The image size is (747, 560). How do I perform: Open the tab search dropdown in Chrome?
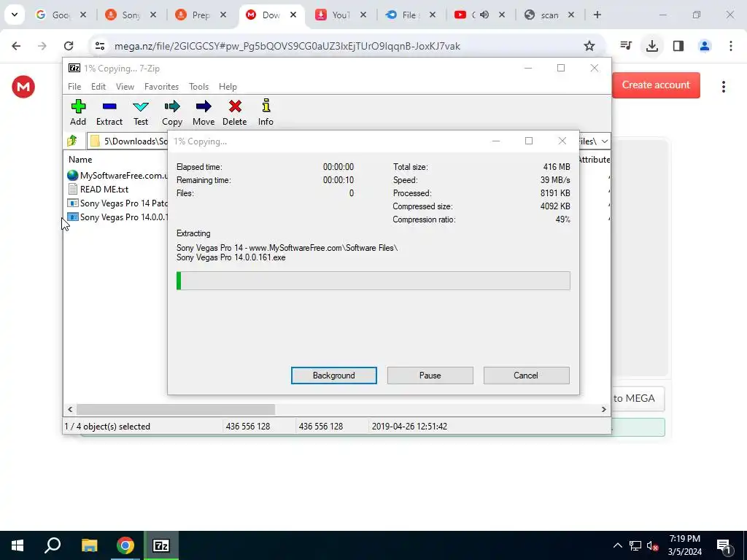[15, 15]
